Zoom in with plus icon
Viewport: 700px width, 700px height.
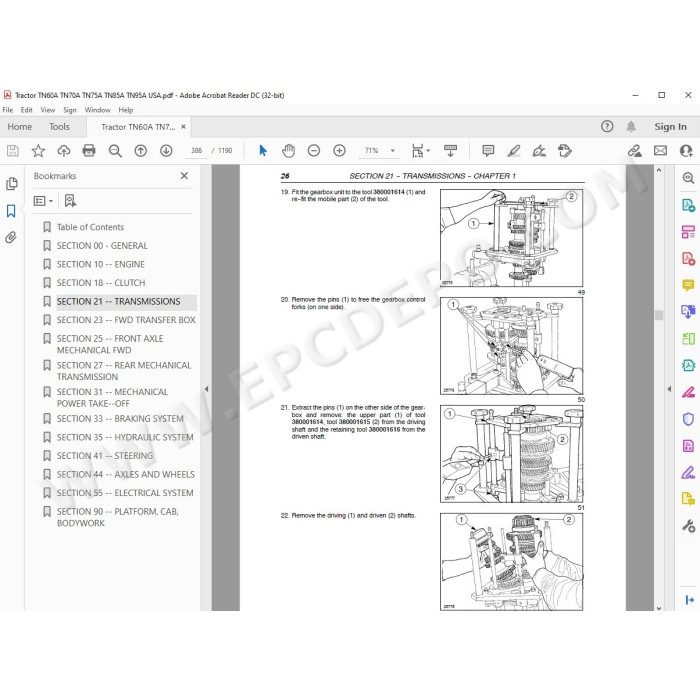339,151
